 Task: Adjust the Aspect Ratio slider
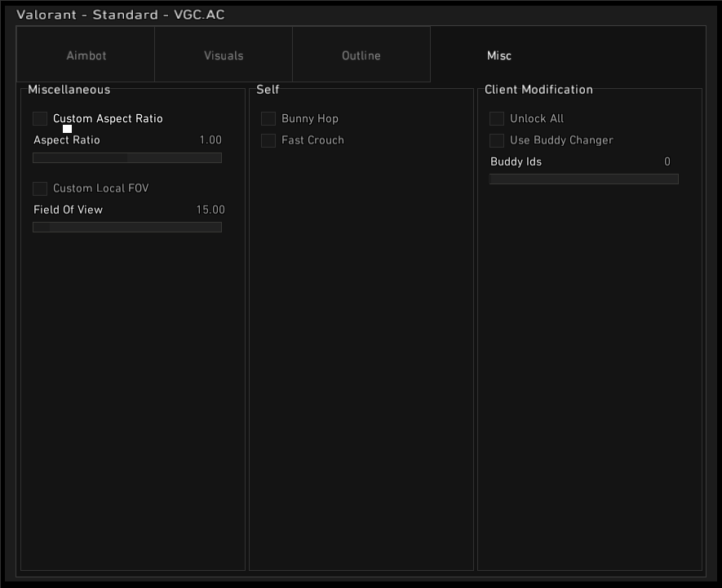coord(127,158)
